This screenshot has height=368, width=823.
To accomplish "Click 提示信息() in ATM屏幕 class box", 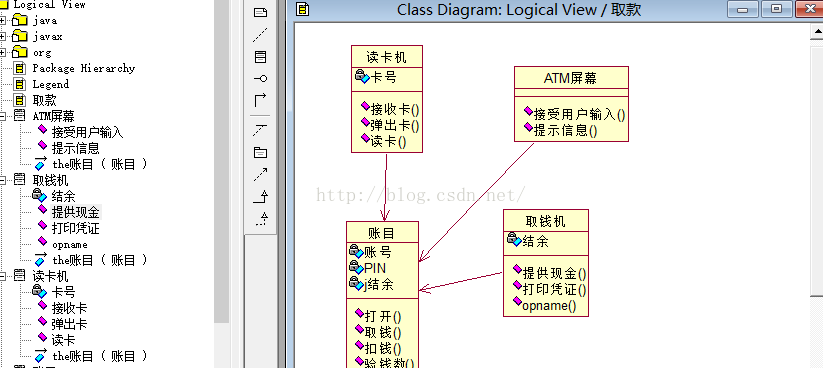I will click(565, 130).
